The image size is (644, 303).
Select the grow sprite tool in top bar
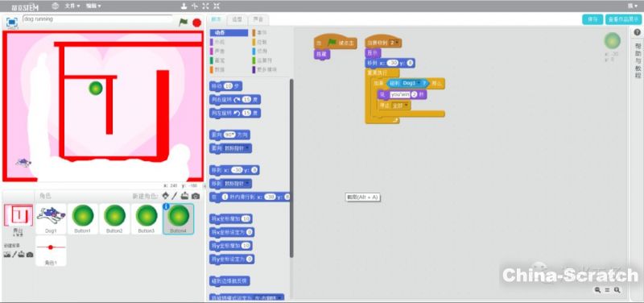tap(206, 6)
